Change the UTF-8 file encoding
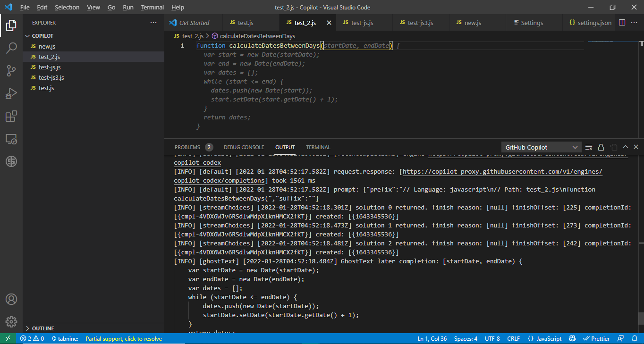644x344 pixels. tap(492, 339)
